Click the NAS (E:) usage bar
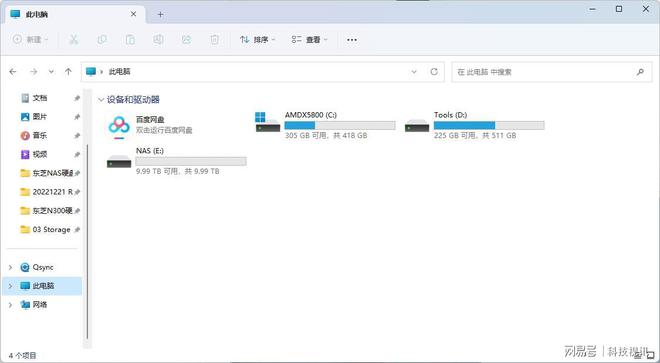Viewport: 660px width, 363px height. pyautogui.click(x=191, y=161)
